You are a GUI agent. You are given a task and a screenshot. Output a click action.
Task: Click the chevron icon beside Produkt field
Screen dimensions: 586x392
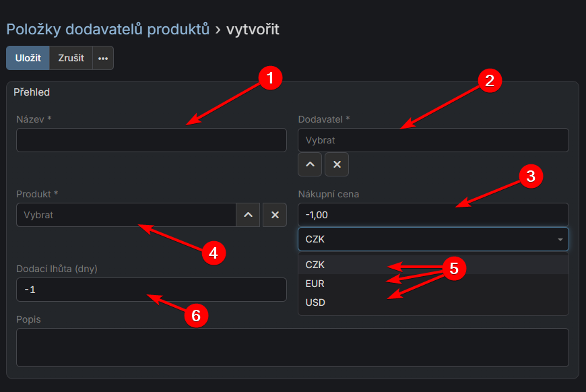(248, 215)
